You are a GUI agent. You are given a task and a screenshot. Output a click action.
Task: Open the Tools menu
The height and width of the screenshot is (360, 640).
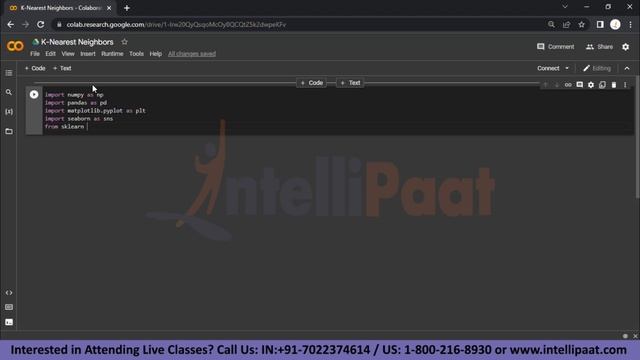point(136,54)
